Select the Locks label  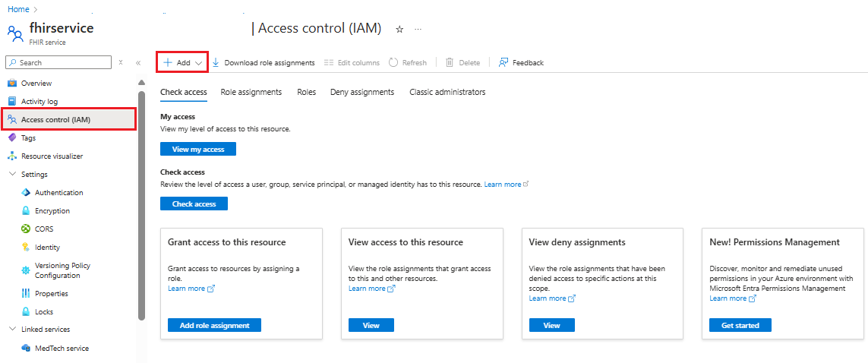point(44,312)
